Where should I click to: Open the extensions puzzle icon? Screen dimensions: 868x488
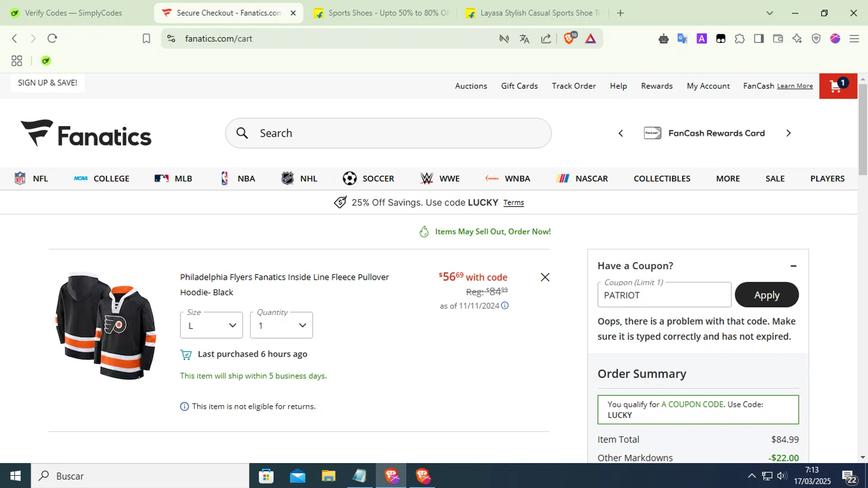click(x=740, y=39)
